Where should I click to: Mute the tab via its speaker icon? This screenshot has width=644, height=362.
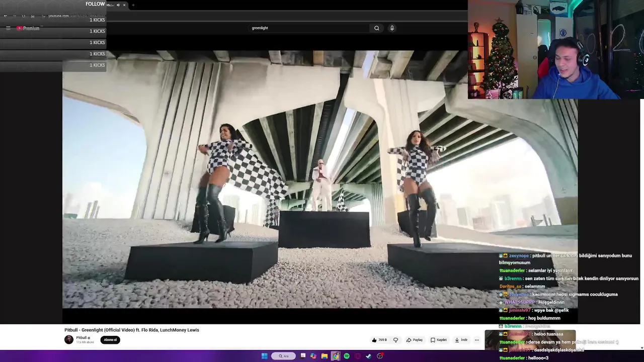(118, 5)
